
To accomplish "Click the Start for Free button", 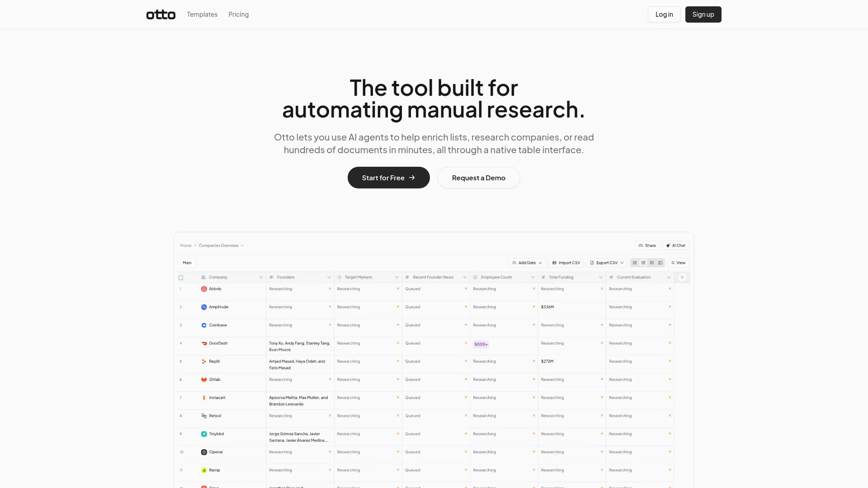I will (388, 177).
